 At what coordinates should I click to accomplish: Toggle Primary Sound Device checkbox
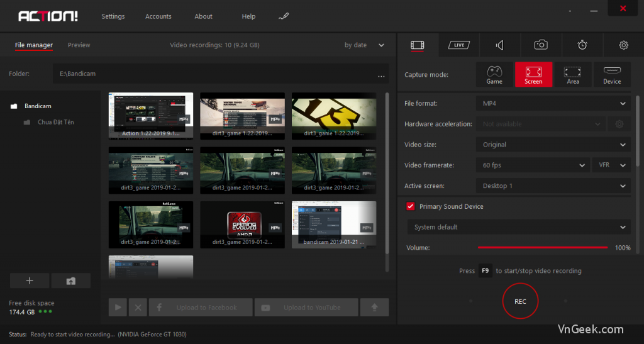coord(410,206)
